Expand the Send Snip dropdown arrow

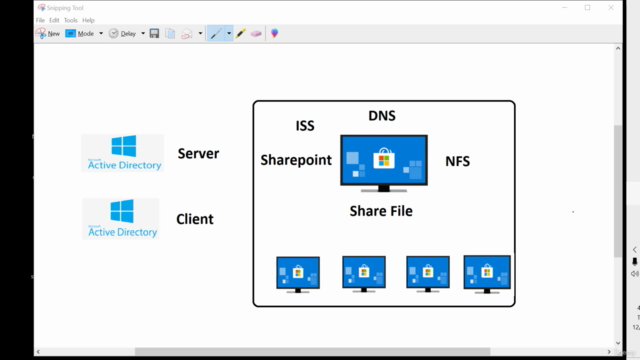(x=200, y=33)
